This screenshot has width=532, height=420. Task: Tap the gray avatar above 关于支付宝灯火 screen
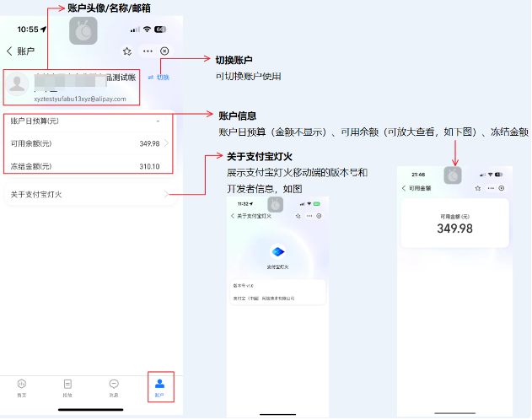tap(275, 205)
